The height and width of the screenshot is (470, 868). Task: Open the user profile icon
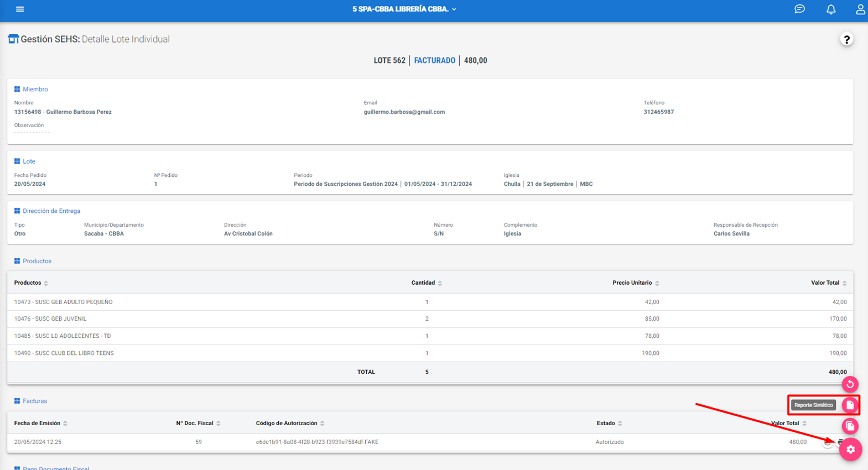pyautogui.click(x=860, y=9)
